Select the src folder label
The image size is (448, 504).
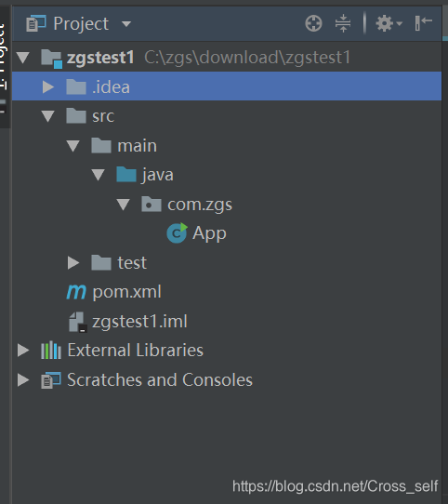pyautogui.click(x=103, y=116)
